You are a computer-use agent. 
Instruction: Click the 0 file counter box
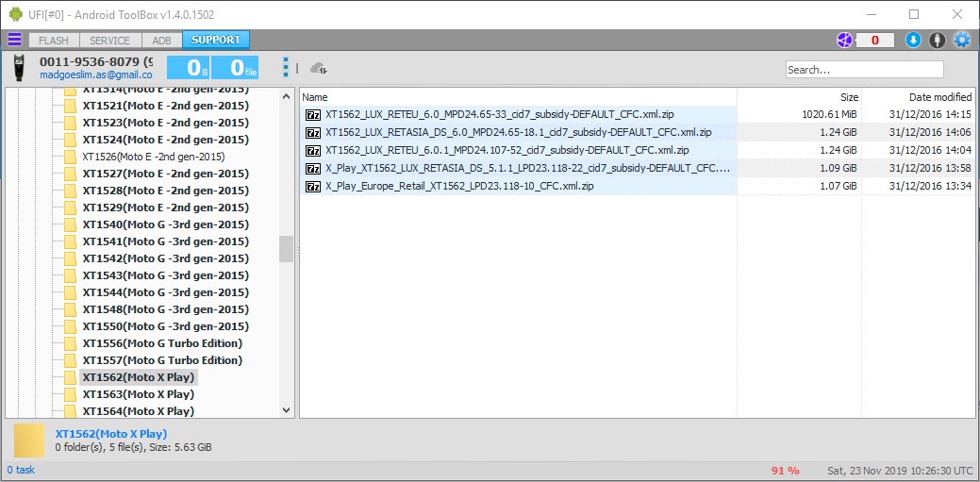click(235, 68)
